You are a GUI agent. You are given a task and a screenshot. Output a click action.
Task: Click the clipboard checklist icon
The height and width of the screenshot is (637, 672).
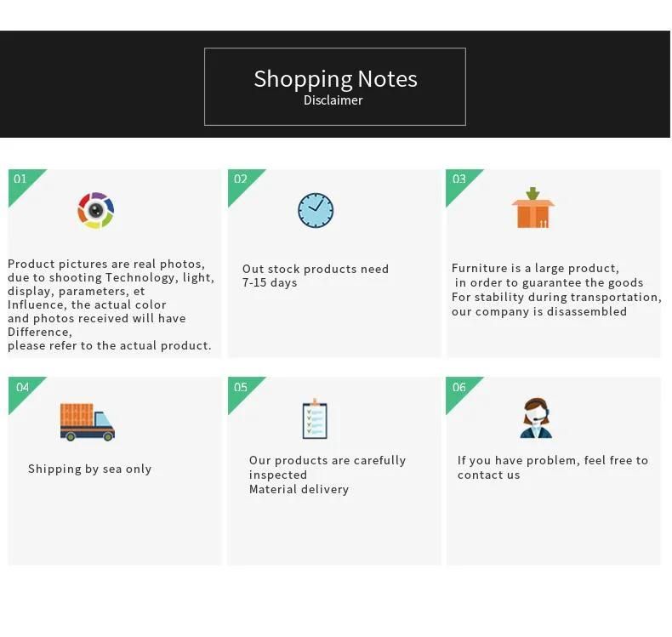click(315, 418)
